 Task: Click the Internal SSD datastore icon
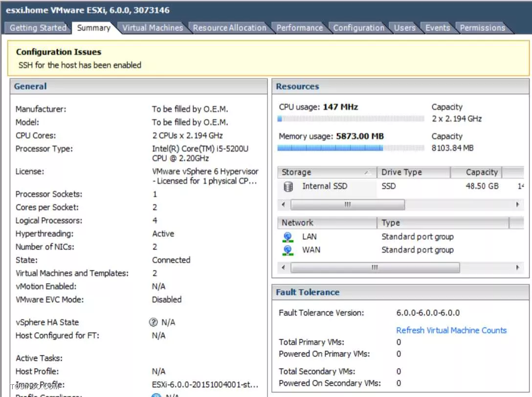(288, 186)
